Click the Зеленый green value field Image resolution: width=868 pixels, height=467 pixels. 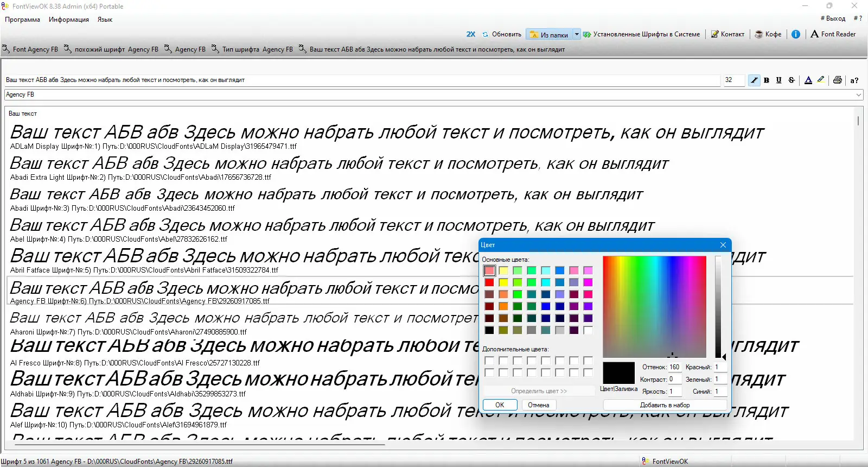click(x=720, y=380)
